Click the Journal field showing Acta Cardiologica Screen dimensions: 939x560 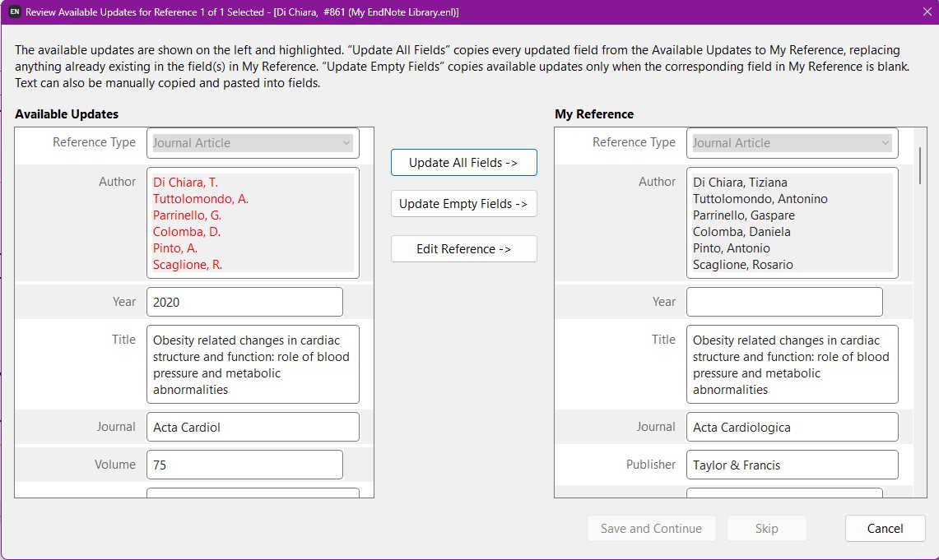coord(792,427)
